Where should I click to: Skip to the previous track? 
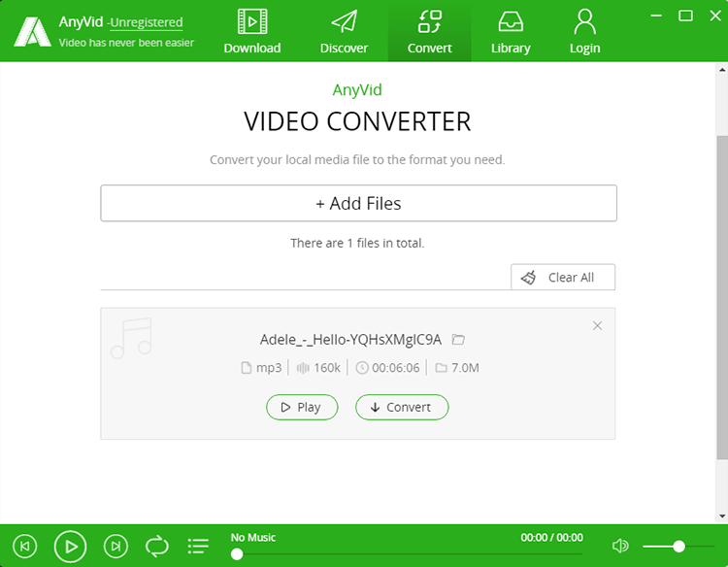tap(25, 546)
